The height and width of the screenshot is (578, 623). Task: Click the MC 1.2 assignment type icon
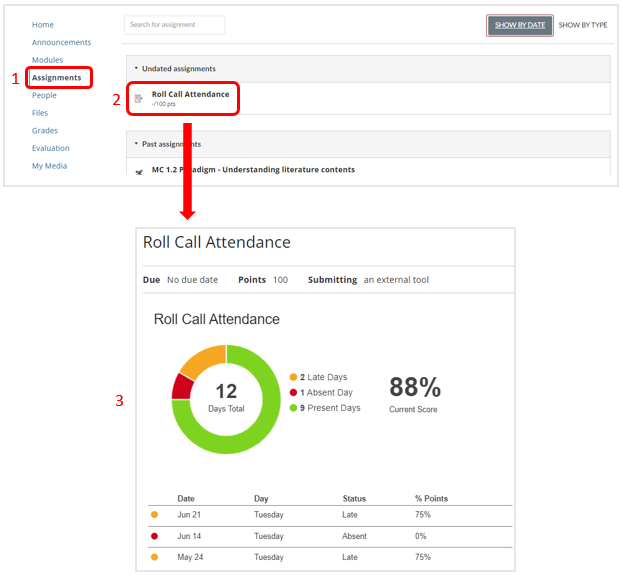(139, 172)
